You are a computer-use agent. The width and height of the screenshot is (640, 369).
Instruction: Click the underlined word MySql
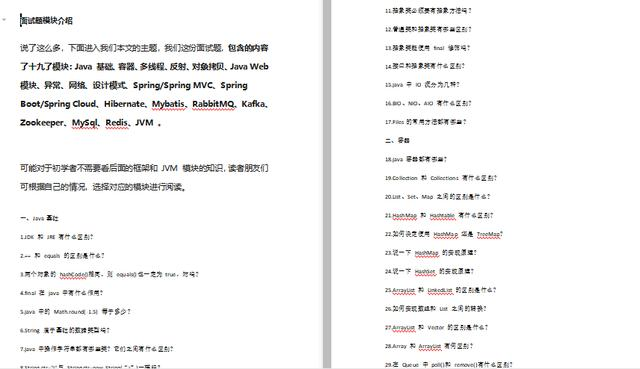85,123
